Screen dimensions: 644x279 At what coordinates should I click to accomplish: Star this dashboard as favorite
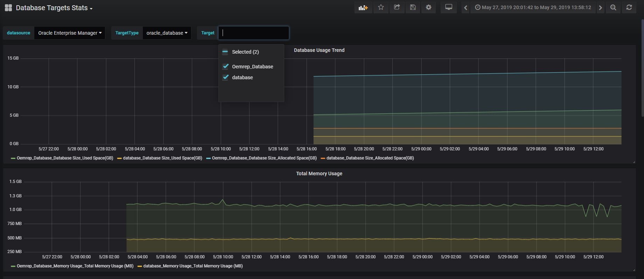click(381, 7)
